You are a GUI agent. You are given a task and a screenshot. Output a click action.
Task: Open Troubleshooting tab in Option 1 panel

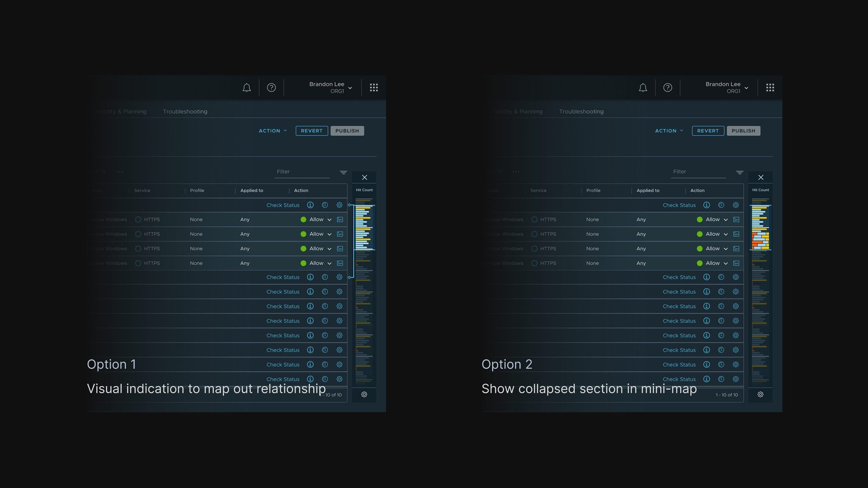click(185, 112)
